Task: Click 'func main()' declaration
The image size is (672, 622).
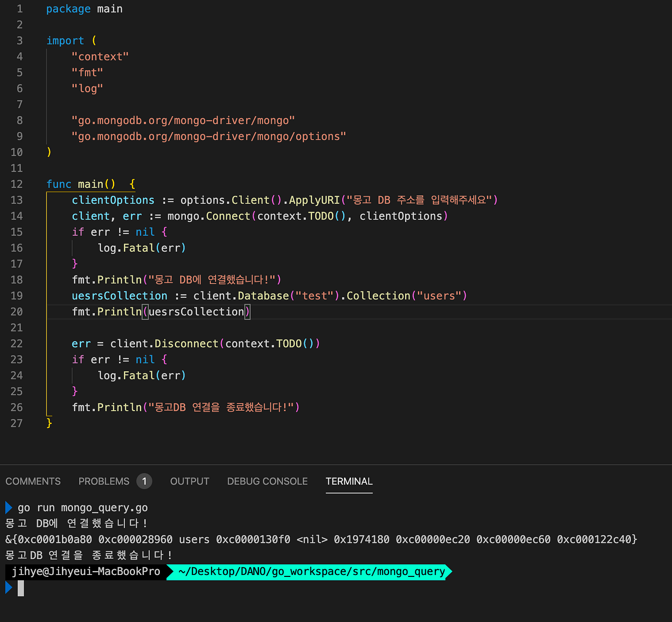Action: point(81,184)
